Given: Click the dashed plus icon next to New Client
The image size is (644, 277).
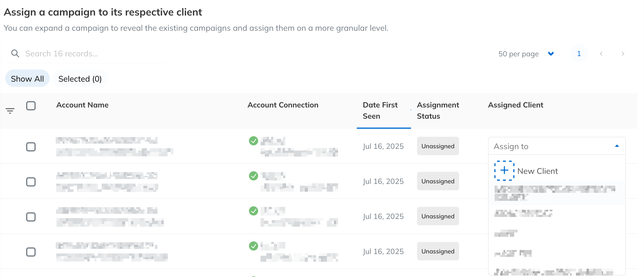Looking at the screenshot, I should pos(504,171).
